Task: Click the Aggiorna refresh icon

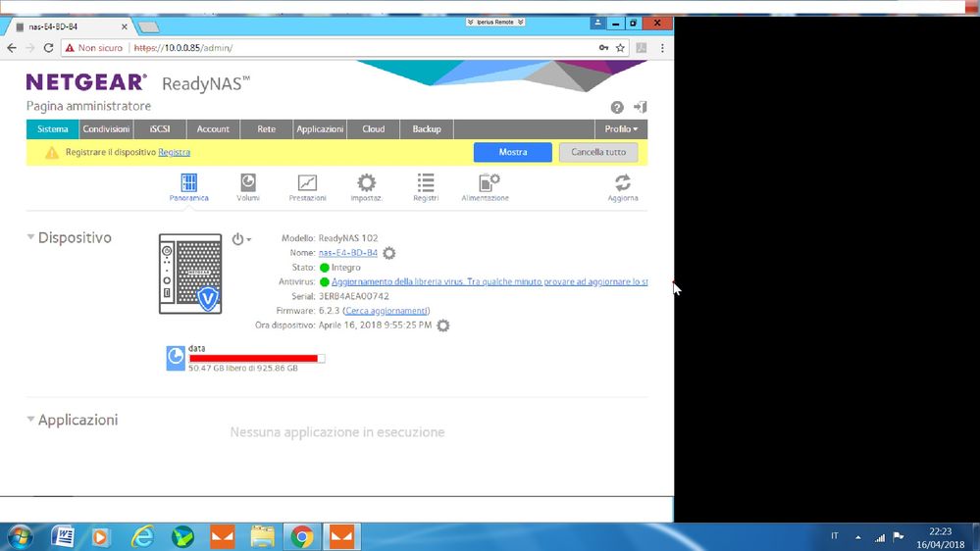Action: 623,187
